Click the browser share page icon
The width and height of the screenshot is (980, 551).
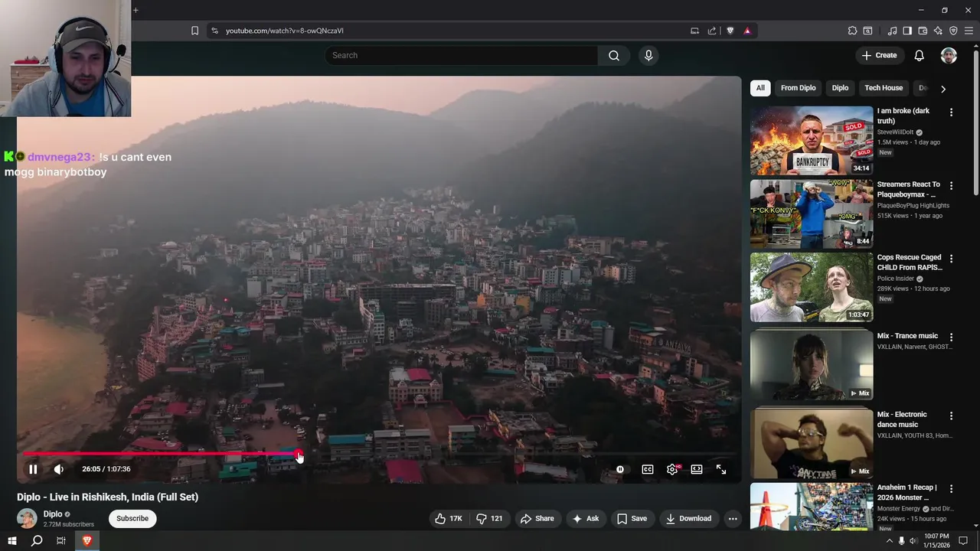(712, 31)
